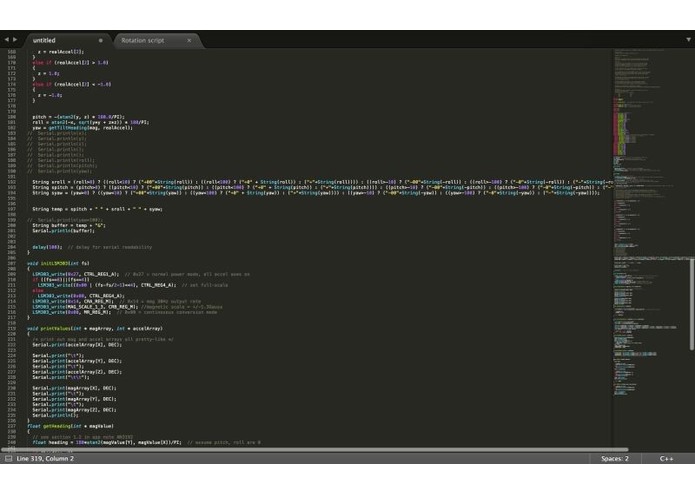Screen dimensions: 695x494
Task: Click the 'print out mag and accel arrays' comment
Action: [103, 339]
